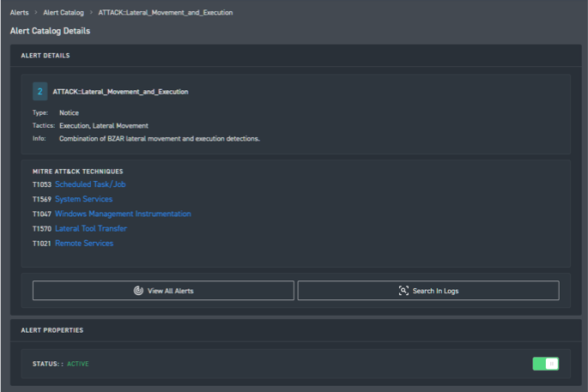Click the Alert Details section header
Viewport: 588px width, 392px height.
(45, 56)
